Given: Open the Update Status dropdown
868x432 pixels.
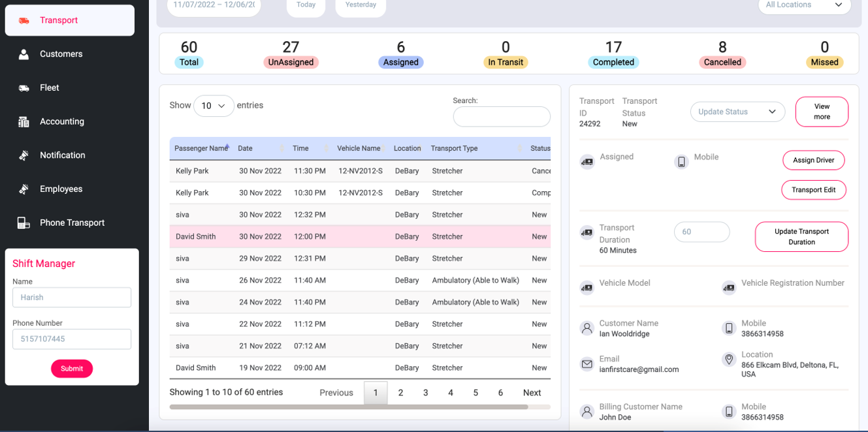Looking at the screenshot, I should pyautogui.click(x=737, y=112).
